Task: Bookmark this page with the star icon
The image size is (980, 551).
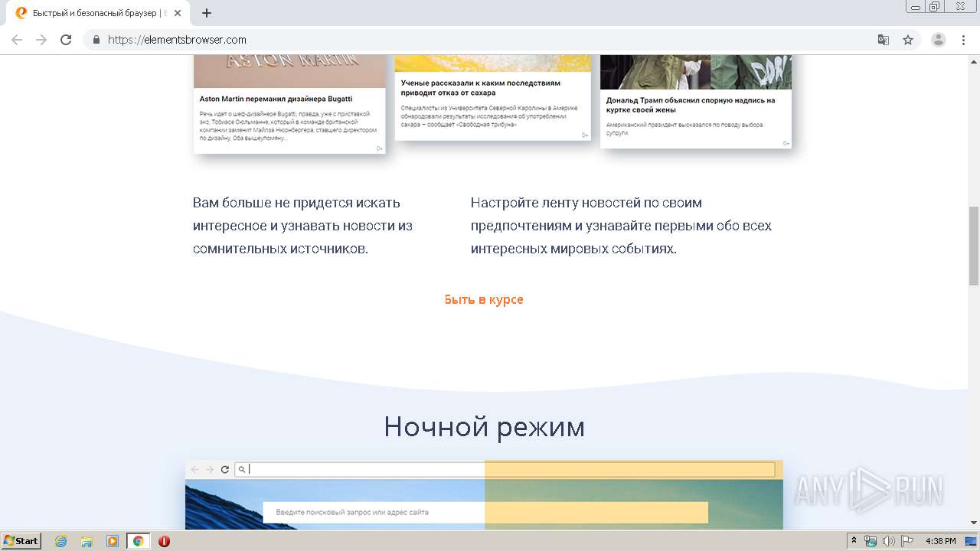Action: (x=908, y=40)
